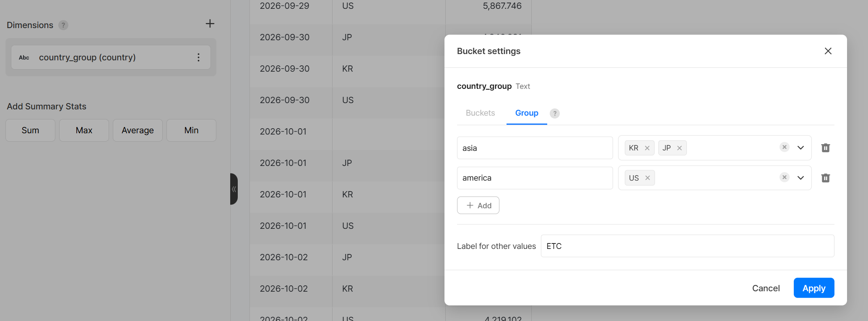Add the Min summary stat
The width and height of the screenshot is (868, 321).
pos(191,130)
